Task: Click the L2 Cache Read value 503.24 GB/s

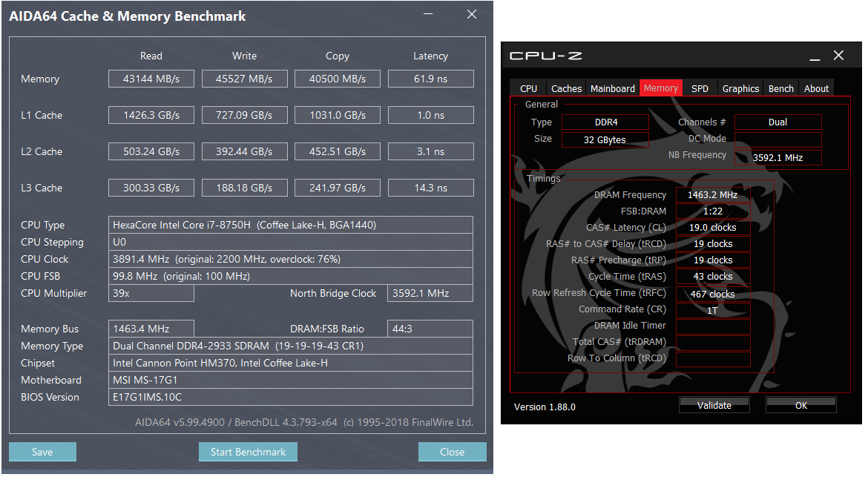Action: (151, 151)
